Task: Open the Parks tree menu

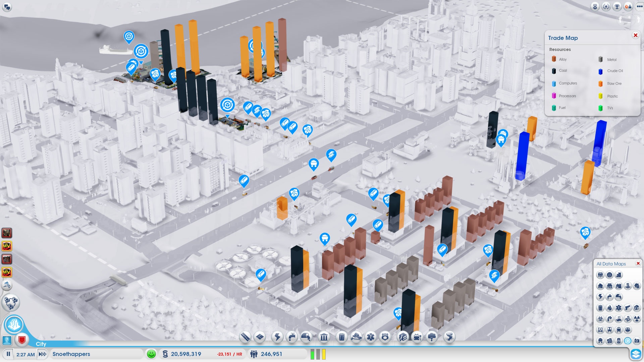Action: [x=432, y=337]
